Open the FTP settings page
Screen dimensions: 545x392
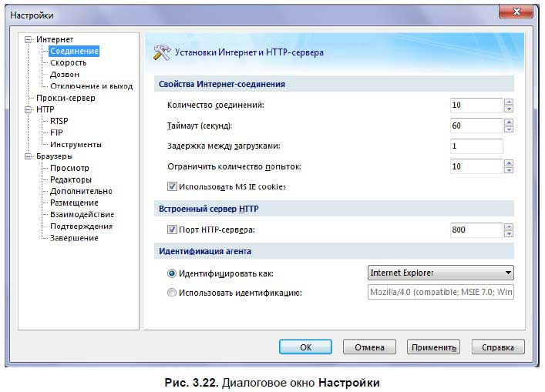tap(56, 132)
